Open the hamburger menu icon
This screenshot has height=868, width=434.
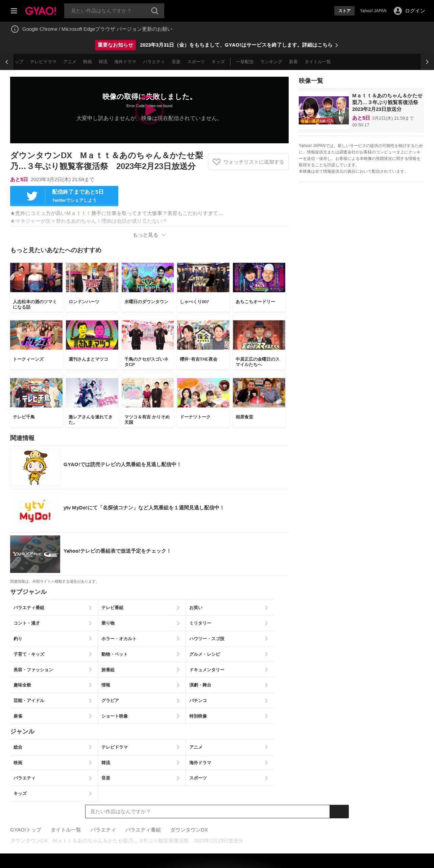point(14,11)
